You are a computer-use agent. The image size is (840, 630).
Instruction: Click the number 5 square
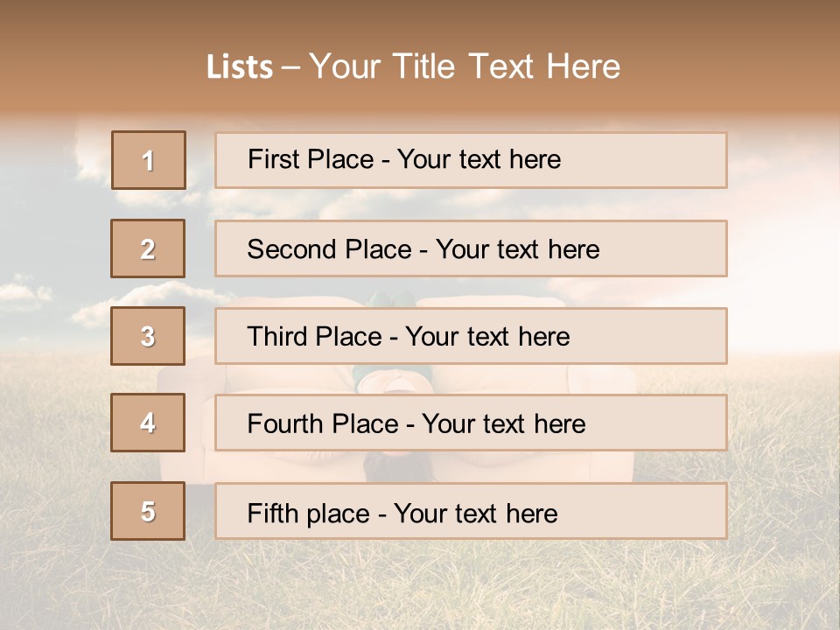(x=148, y=511)
